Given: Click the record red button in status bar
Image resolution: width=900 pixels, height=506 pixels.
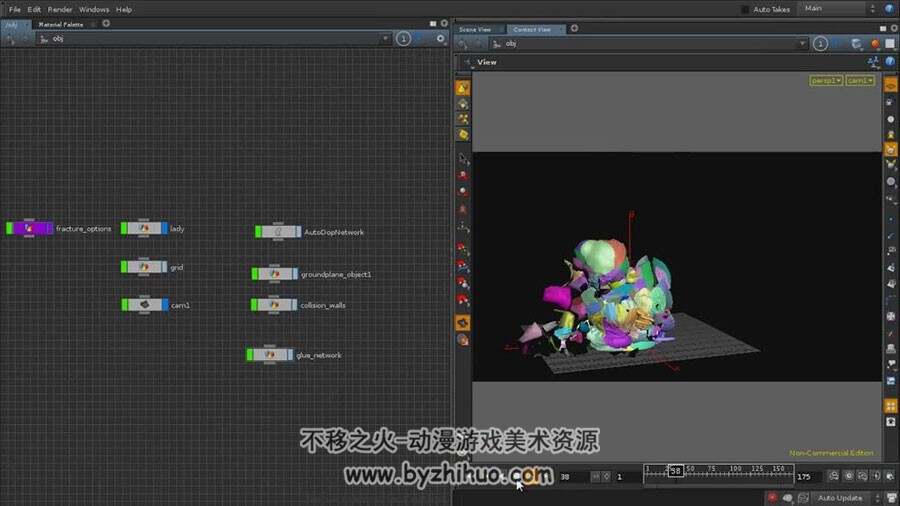Looking at the screenshot, I should pyautogui.click(x=773, y=497).
